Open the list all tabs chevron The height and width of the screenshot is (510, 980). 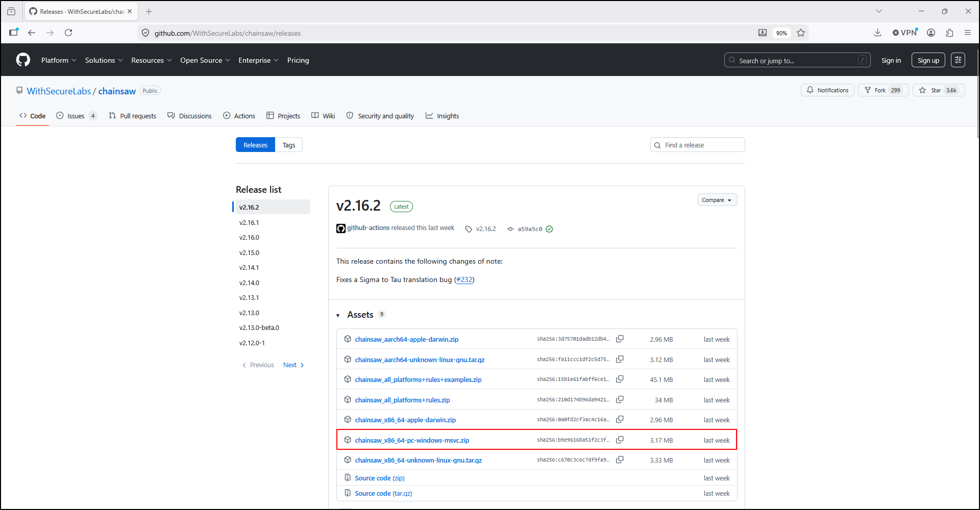(879, 11)
